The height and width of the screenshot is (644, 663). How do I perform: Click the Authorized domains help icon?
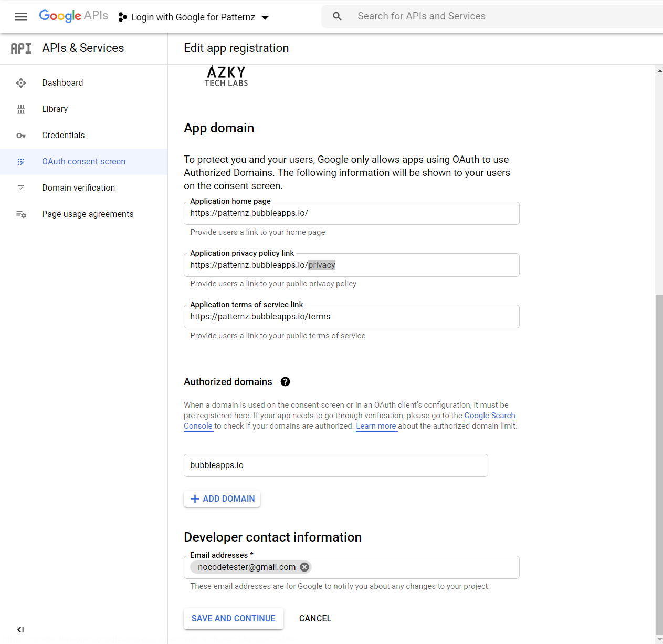285,382
